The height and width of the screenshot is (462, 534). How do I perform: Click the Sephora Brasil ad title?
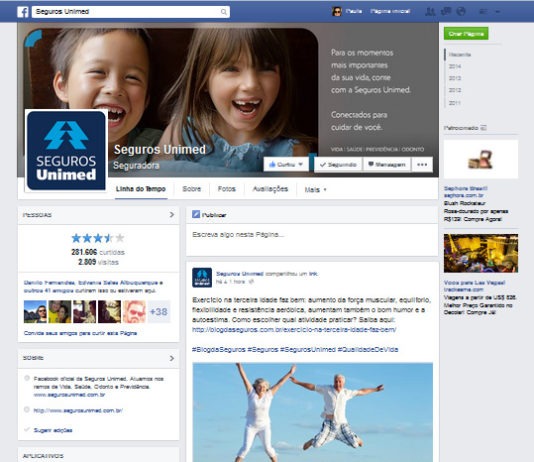466,188
